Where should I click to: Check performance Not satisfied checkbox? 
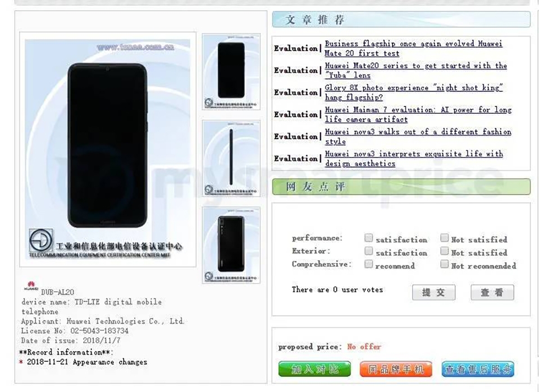[x=445, y=238]
